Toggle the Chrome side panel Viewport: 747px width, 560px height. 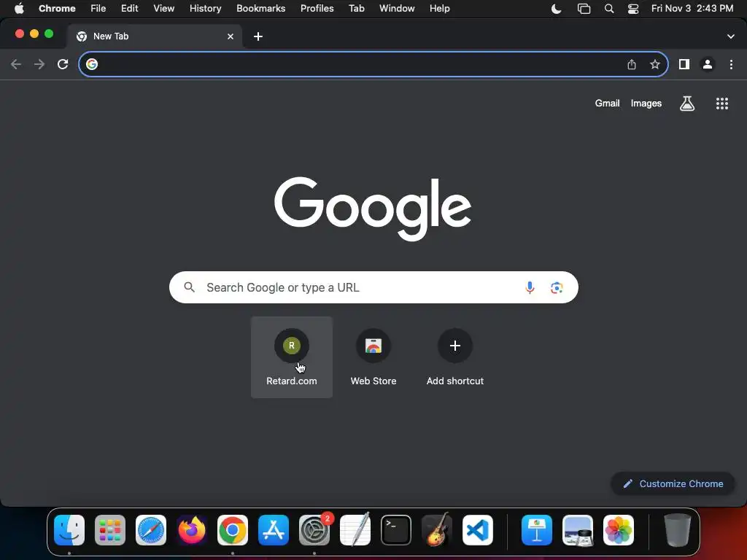point(684,64)
